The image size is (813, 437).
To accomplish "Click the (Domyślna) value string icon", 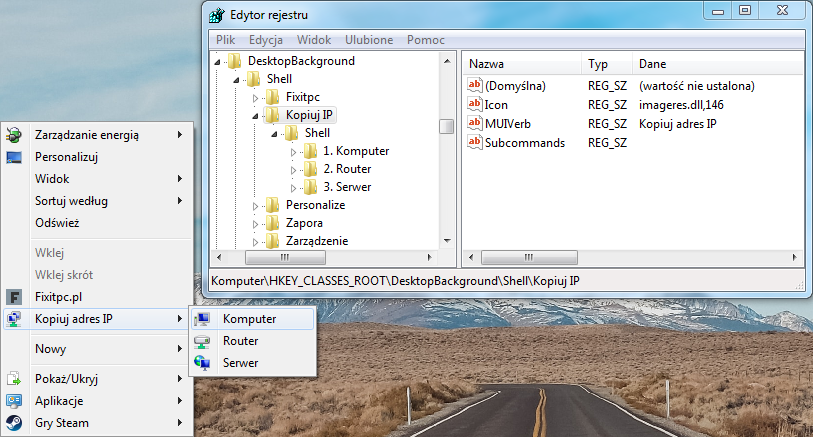I will (x=475, y=85).
